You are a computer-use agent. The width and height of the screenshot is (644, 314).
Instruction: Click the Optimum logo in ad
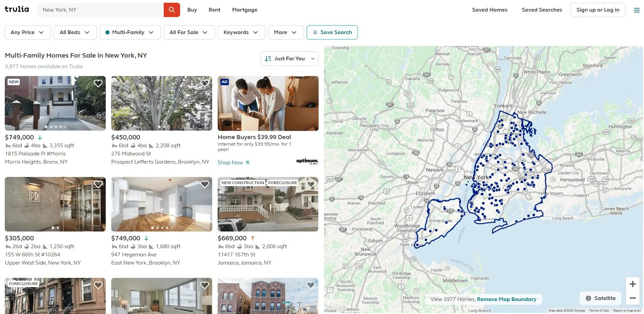307,161
